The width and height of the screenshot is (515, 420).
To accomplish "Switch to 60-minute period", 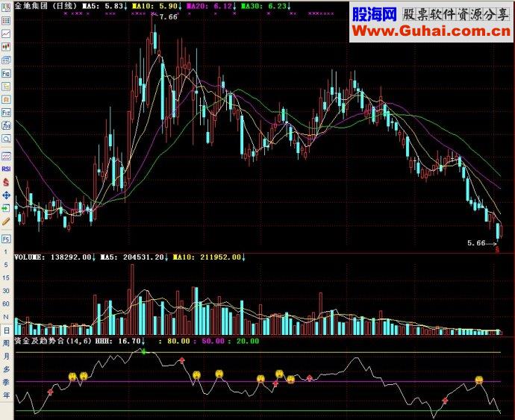I will point(5,304).
